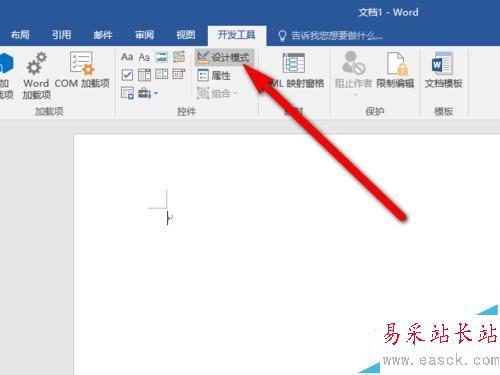The width and height of the screenshot is (500, 375).
Task: Click into the blank document page
Action: 287,255
